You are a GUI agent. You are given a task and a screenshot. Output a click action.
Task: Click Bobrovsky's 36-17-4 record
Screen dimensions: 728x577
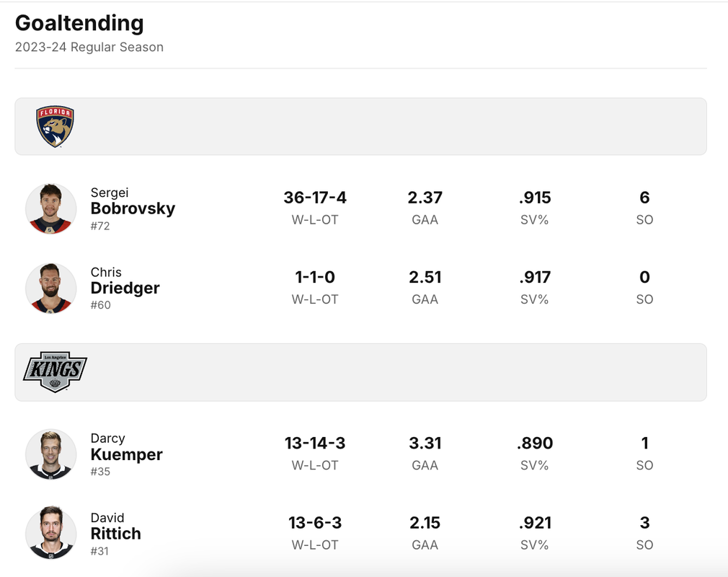pyautogui.click(x=315, y=198)
